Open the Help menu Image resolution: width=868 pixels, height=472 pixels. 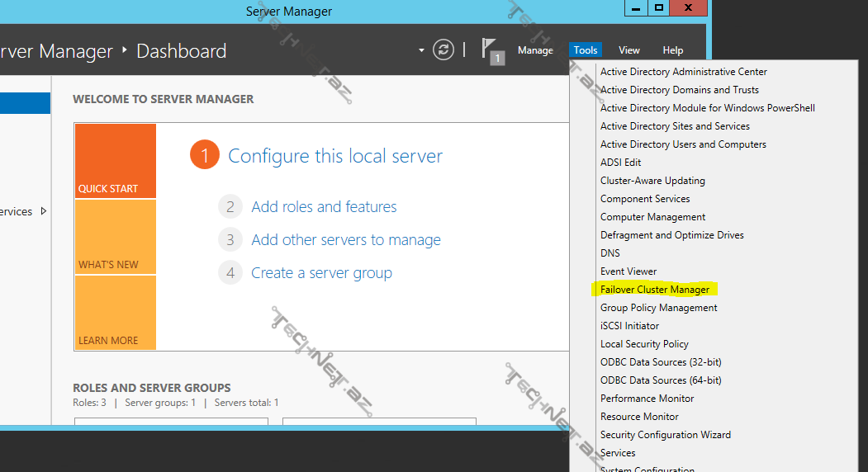pyautogui.click(x=673, y=50)
